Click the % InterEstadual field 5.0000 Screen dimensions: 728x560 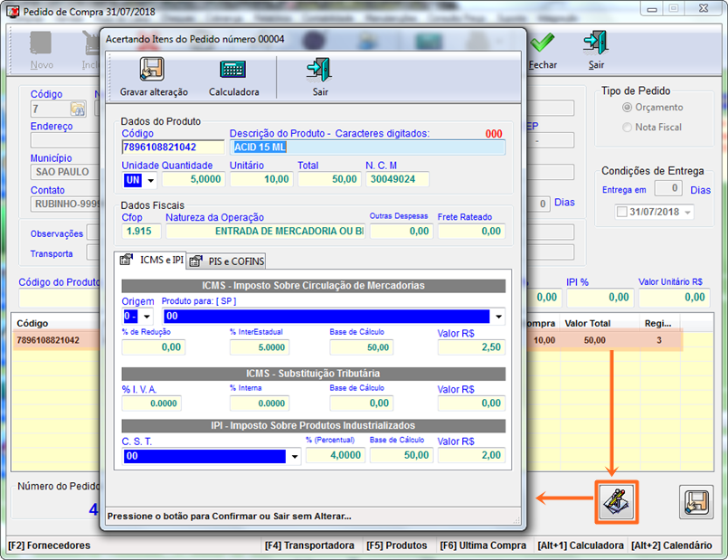point(259,347)
